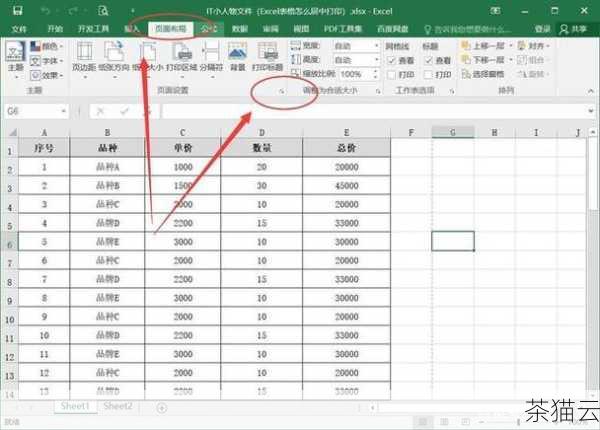This screenshot has height=430, width=600.
Task: Open the 纸张大小 paper size menu
Action: point(148,60)
